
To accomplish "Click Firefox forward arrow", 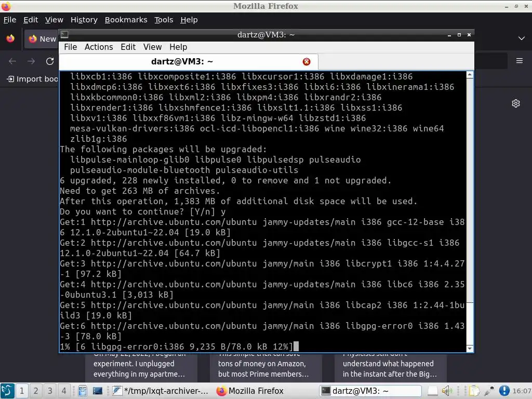I will tap(31, 61).
